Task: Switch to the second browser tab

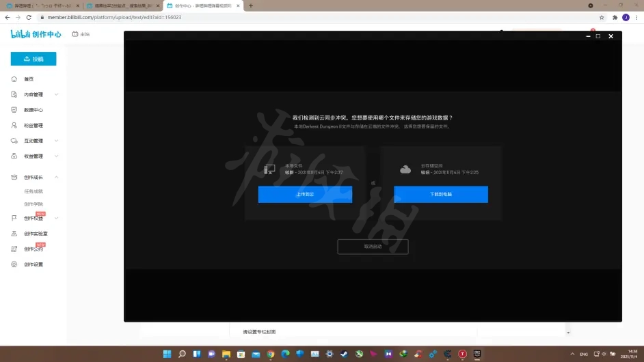Action: pyautogui.click(x=122, y=5)
